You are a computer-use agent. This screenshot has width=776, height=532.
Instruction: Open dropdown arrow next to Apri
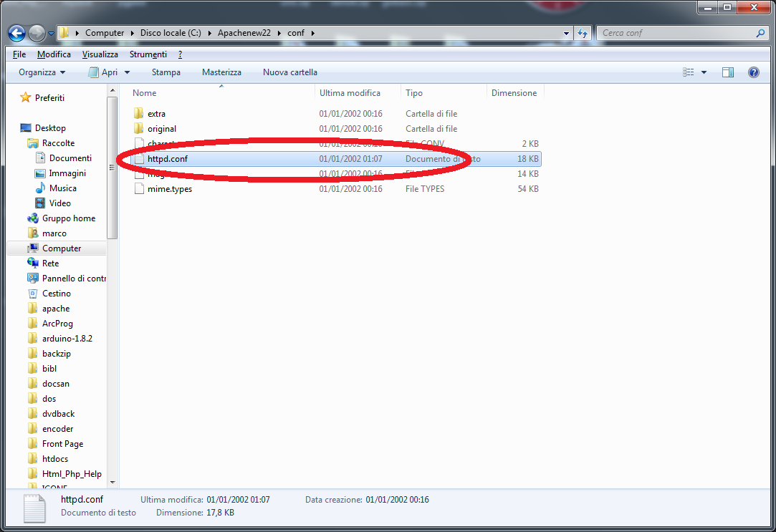coord(128,72)
